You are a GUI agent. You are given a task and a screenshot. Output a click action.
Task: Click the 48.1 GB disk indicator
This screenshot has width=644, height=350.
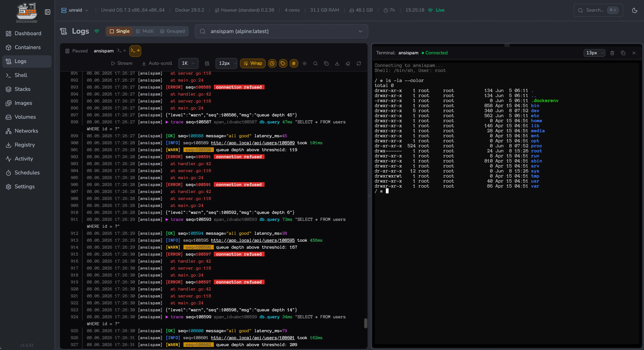361,10
